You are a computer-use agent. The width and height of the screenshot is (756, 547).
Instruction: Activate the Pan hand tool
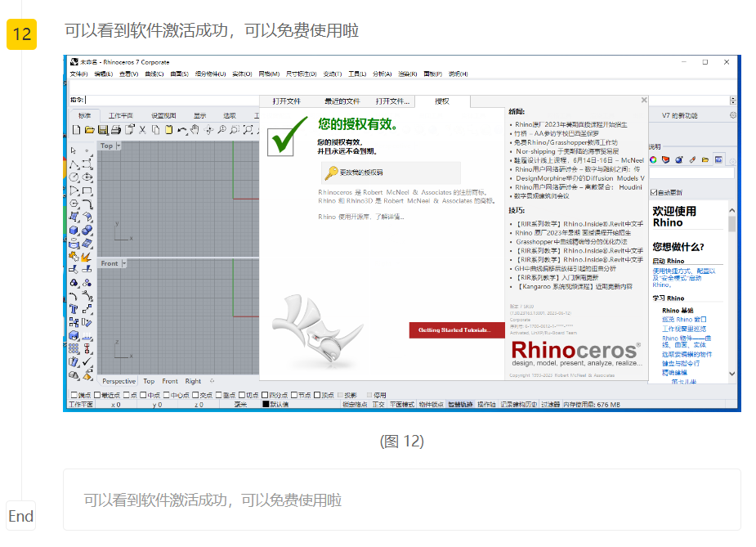click(195, 130)
